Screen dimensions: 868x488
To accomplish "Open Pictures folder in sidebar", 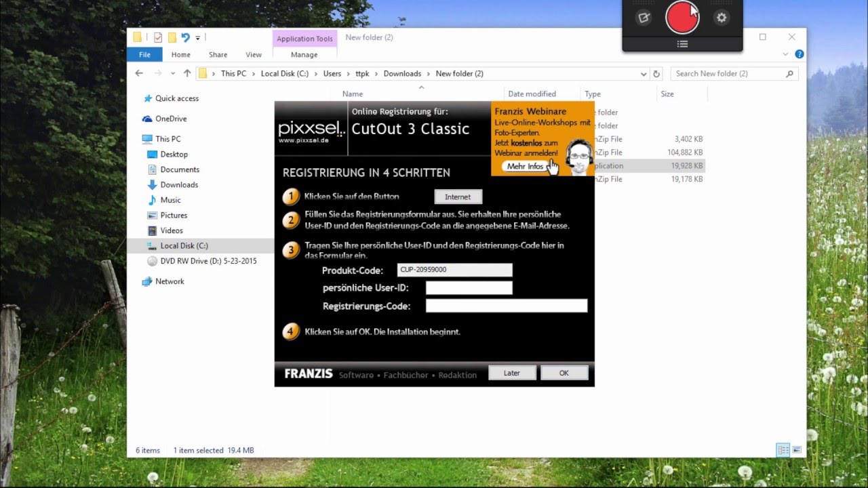I will (x=174, y=216).
